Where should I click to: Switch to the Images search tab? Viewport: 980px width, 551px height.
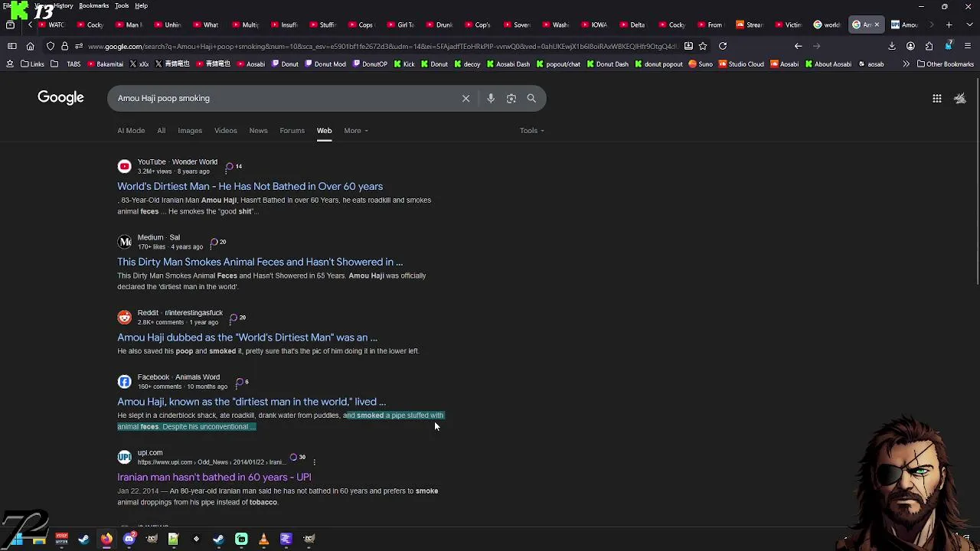coord(190,130)
